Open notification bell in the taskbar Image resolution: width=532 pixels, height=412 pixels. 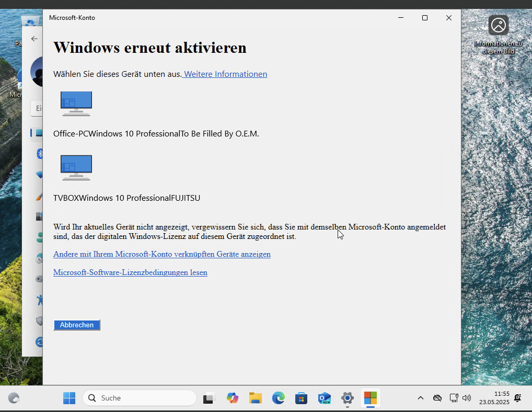coord(518,398)
